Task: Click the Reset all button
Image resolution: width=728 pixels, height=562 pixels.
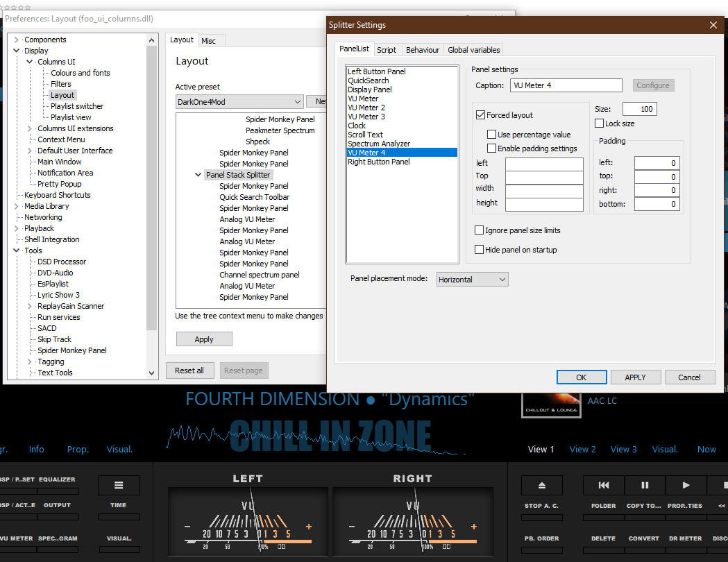Action: 189,371
